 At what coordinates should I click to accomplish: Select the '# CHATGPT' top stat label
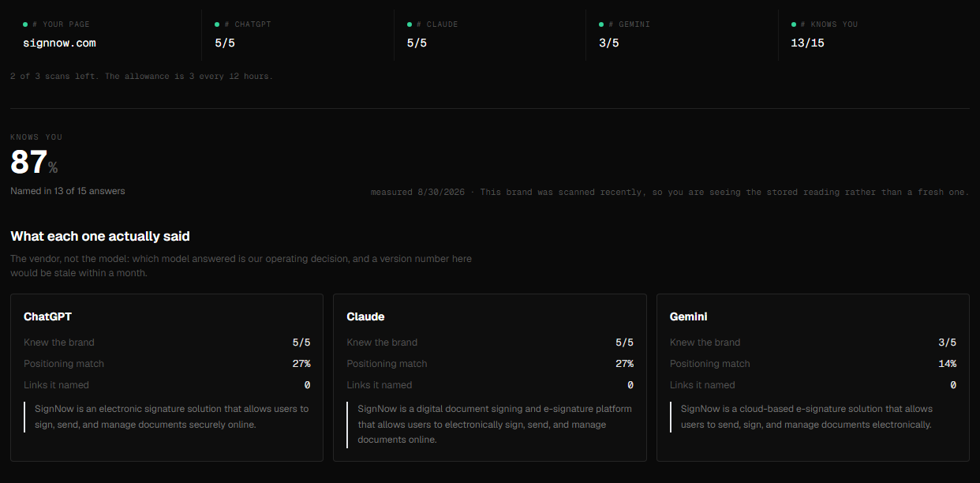pos(248,24)
